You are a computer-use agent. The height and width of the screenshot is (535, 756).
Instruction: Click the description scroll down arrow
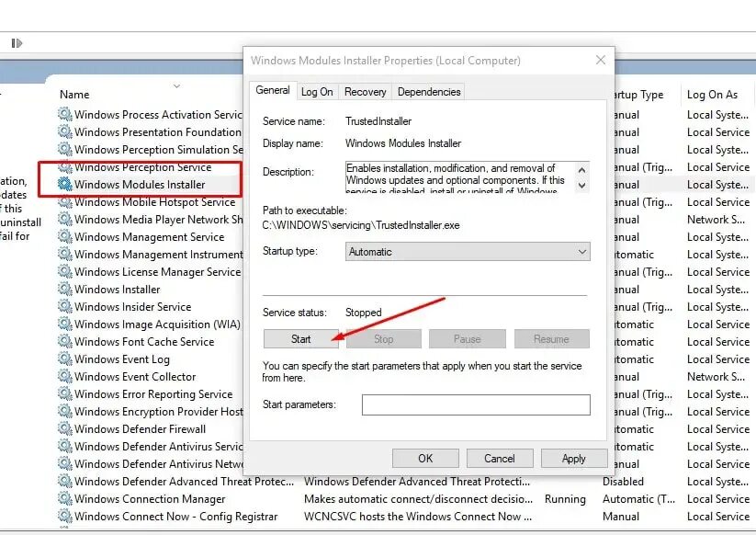(581, 186)
